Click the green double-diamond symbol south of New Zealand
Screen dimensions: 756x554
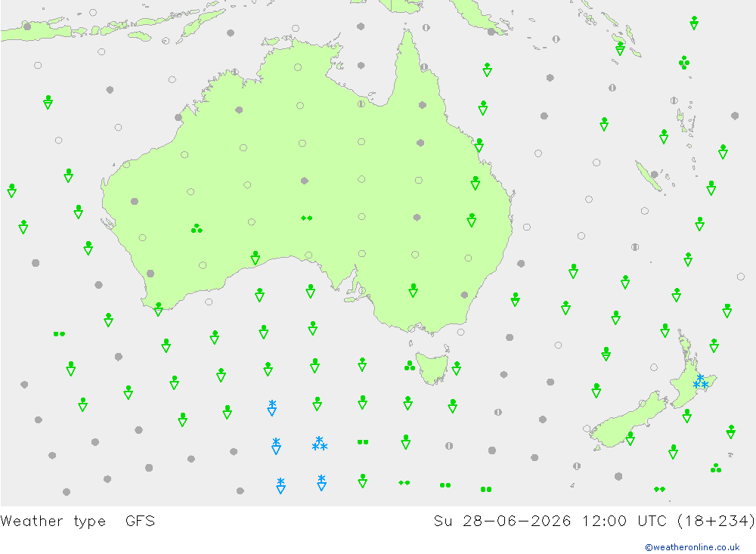point(659,490)
